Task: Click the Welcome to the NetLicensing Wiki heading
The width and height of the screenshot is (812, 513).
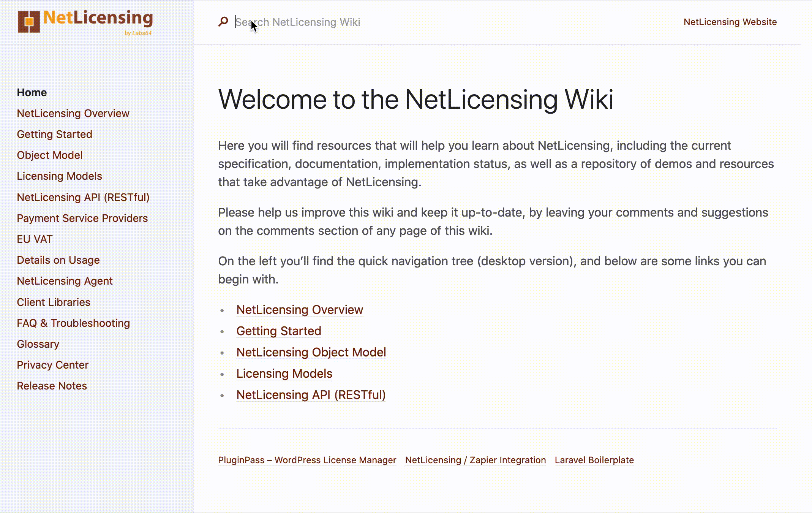Action: 416,100
